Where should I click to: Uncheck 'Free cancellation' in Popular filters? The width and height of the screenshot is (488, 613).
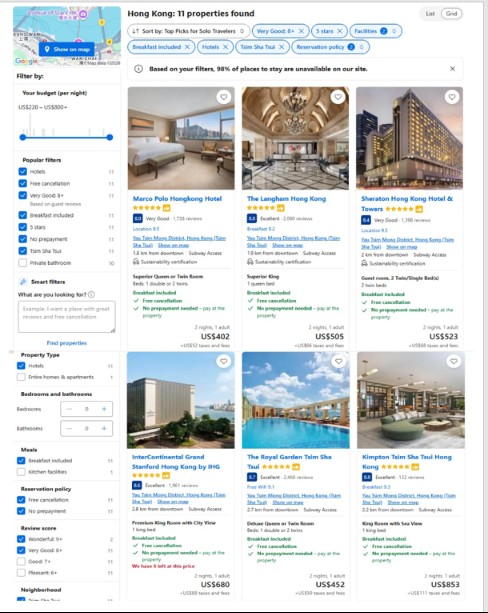tap(23, 183)
